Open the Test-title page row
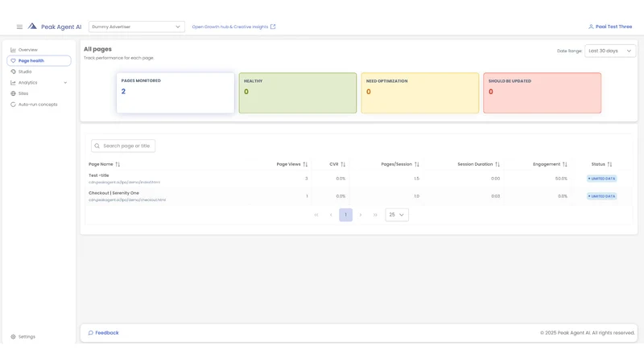 [358, 179]
